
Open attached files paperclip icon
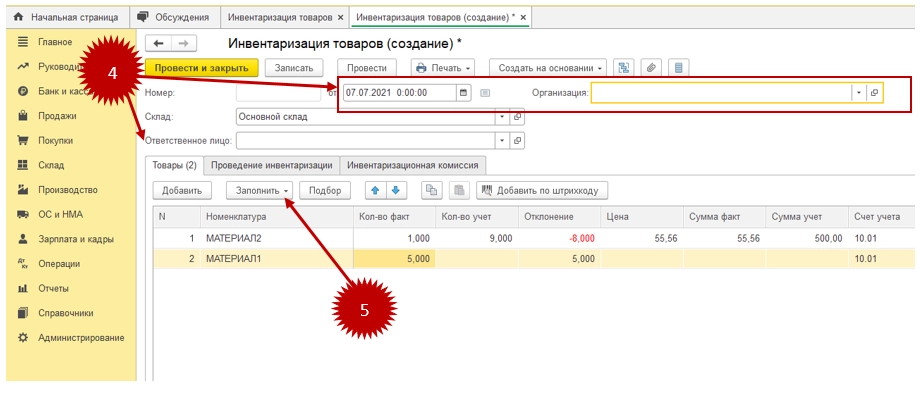(x=651, y=68)
